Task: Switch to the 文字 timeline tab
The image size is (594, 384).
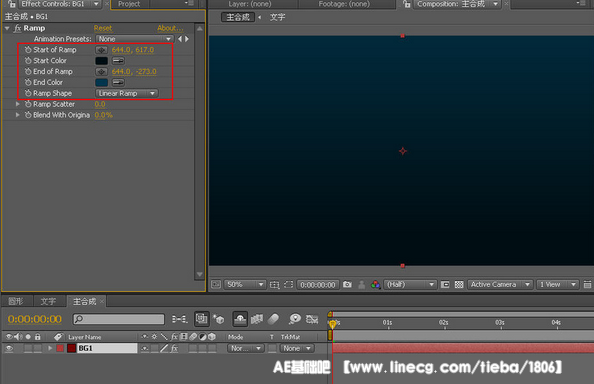Action: (48, 301)
